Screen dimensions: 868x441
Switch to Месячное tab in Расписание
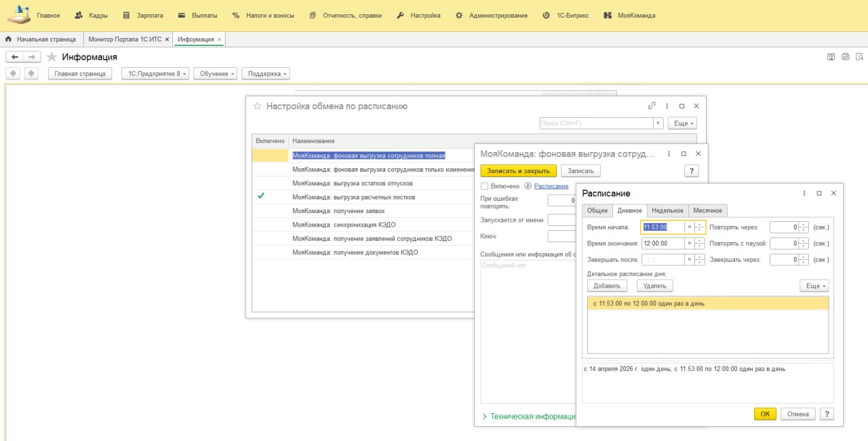click(x=707, y=210)
